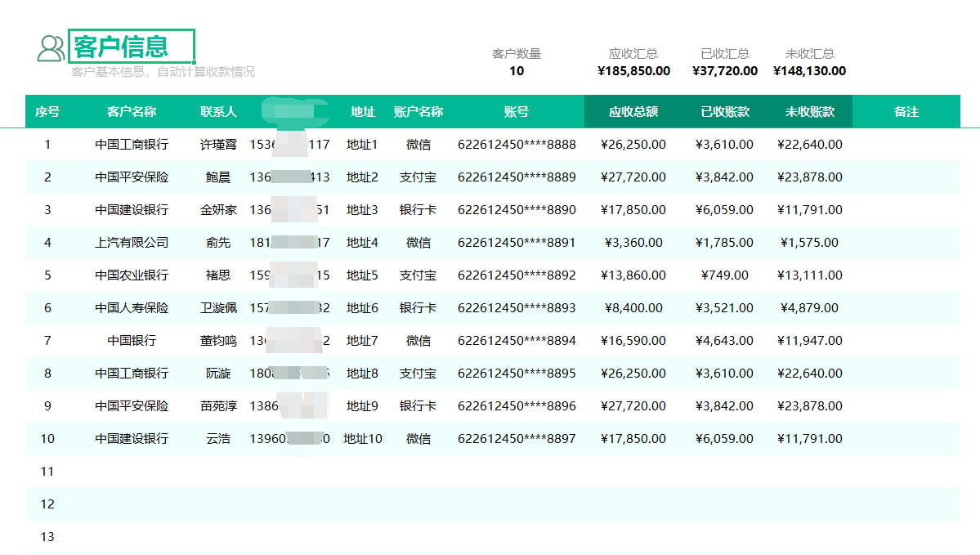Select the 账户名称 column header
980x555 pixels.
418,112
